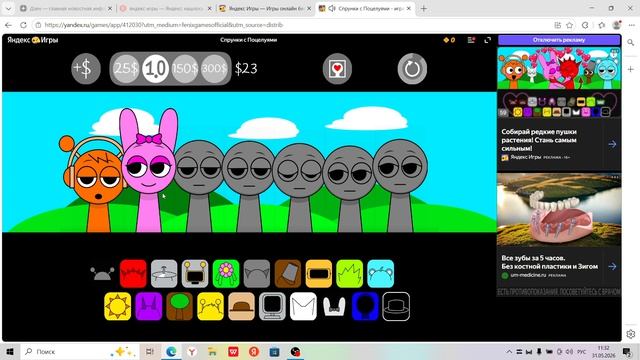Click the gray character with closed eyes
This screenshot has height=360, width=640.
point(300,188)
